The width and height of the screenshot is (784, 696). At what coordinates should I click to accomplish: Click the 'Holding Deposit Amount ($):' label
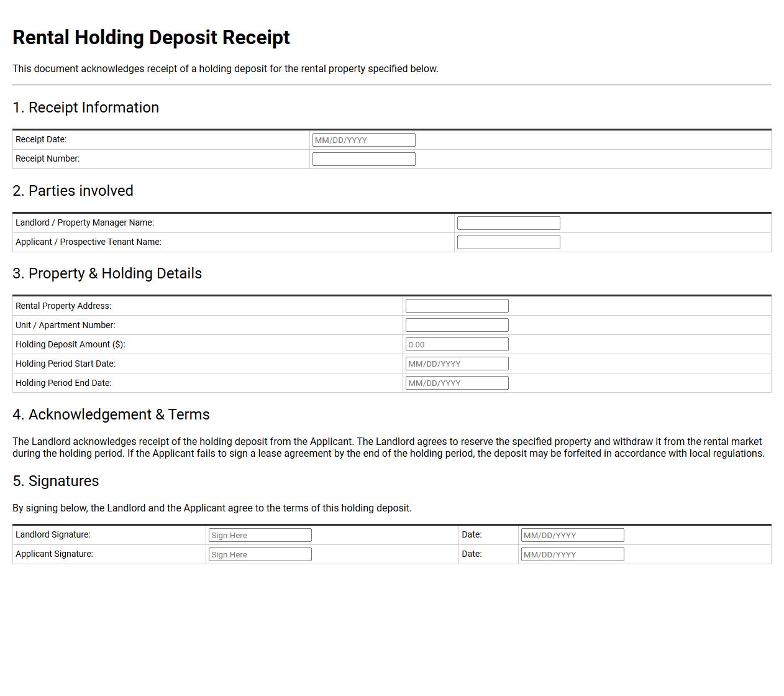70,344
